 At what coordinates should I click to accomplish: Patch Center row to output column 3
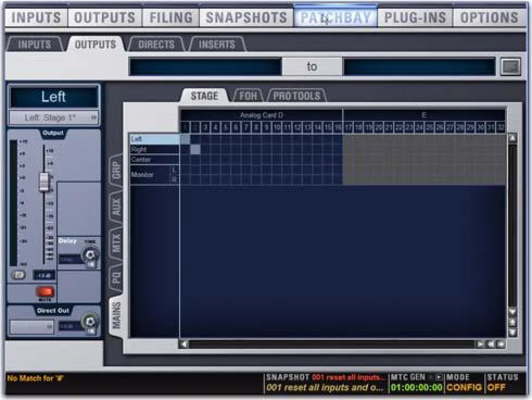(206, 160)
